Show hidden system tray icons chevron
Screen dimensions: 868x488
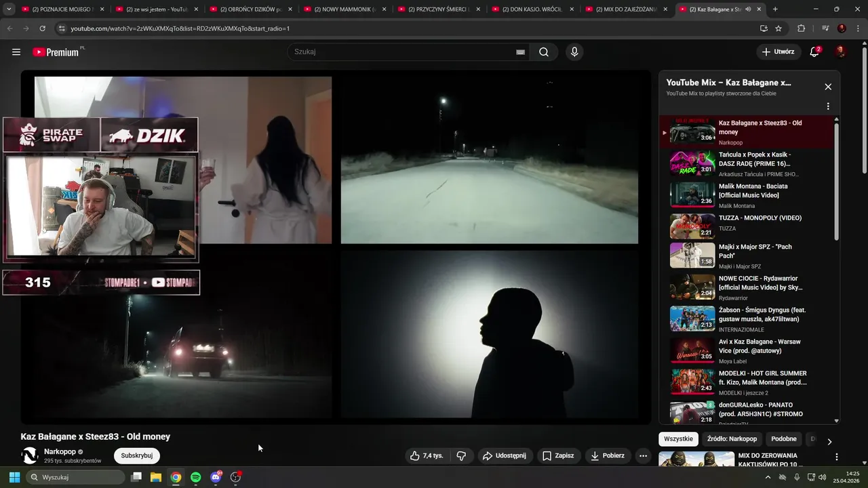click(768, 477)
